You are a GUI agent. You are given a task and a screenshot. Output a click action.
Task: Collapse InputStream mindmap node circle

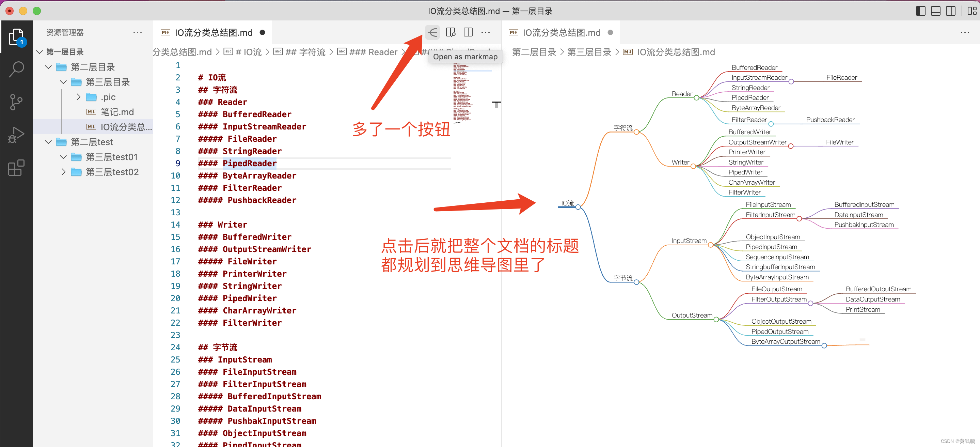point(710,245)
